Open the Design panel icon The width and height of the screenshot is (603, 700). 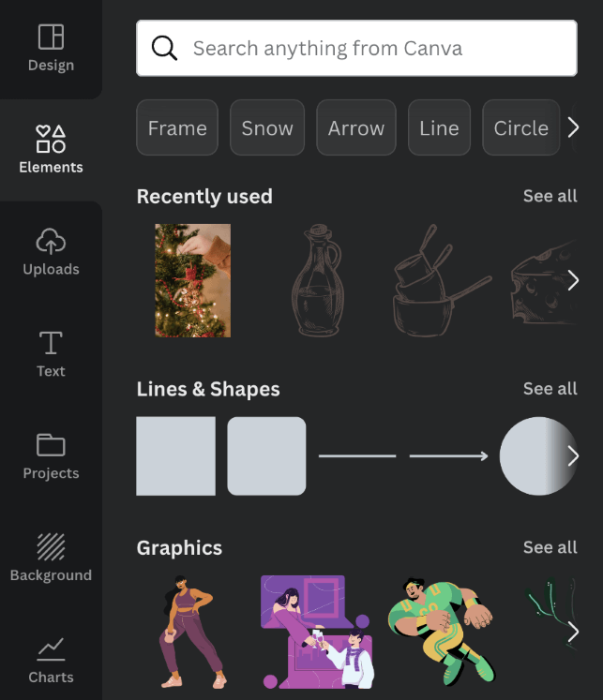pyautogui.click(x=51, y=37)
